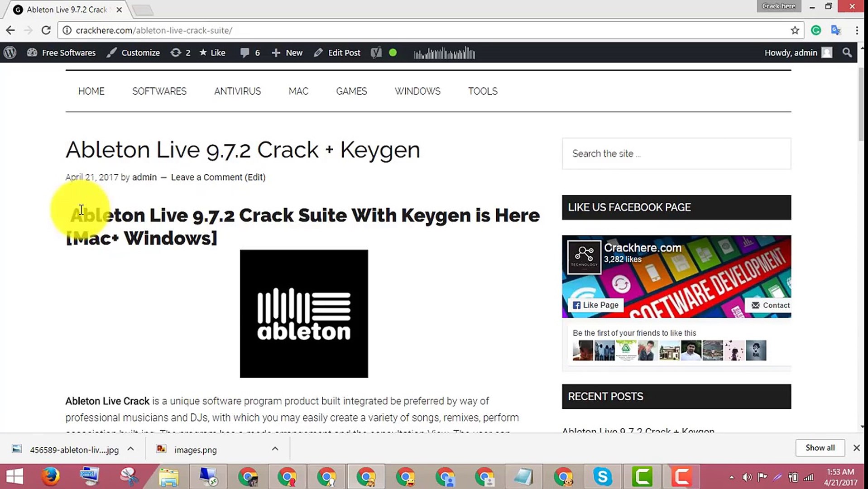Open the Grammarly extension icon

coord(816,30)
